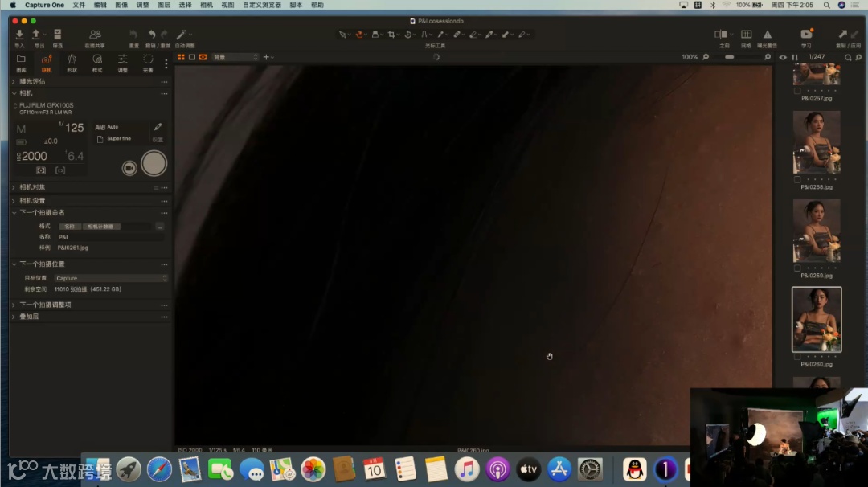Open the tool tabs three-dot options menu
This screenshot has width=868, height=487.
click(x=166, y=63)
